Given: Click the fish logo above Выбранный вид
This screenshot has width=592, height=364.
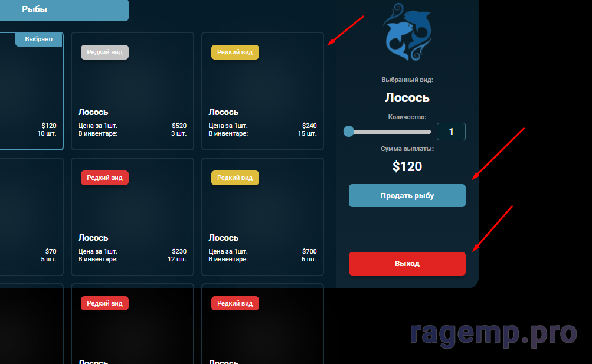Looking at the screenshot, I should 407,32.
